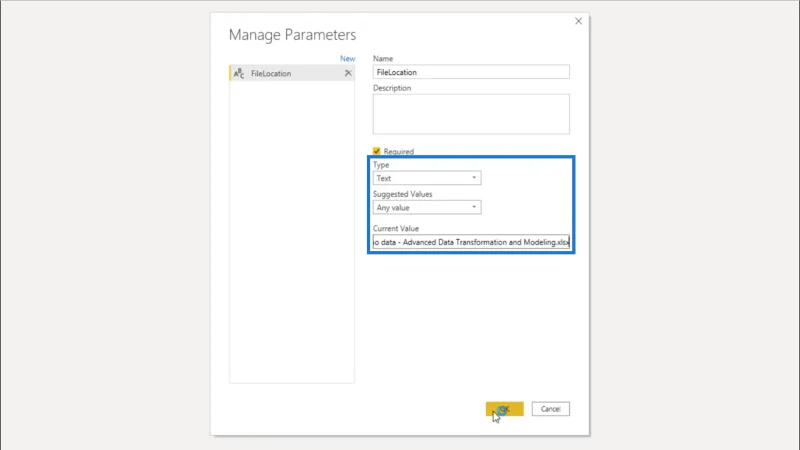
Task: Create a new parameter via the New link
Action: click(347, 59)
